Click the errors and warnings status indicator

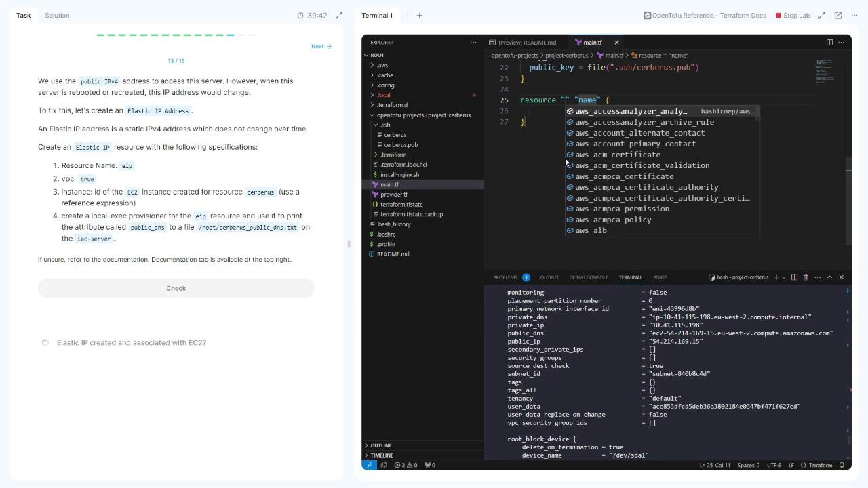pyautogui.click(x=406, y=465)
